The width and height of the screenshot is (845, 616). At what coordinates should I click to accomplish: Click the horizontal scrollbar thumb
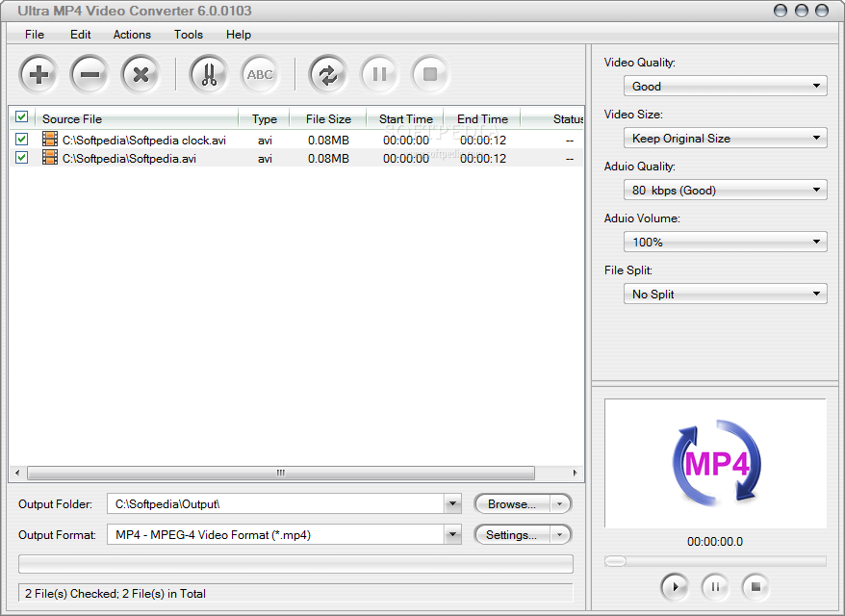281,473
